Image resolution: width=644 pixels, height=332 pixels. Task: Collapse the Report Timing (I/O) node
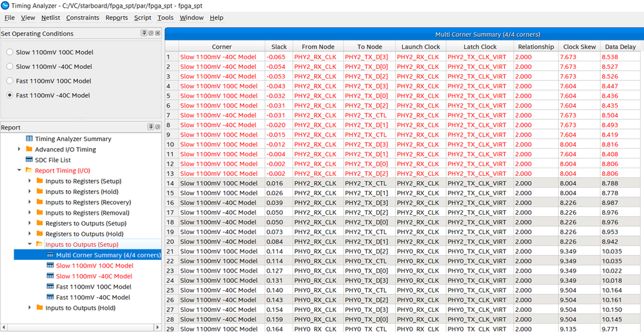[19, 170]
